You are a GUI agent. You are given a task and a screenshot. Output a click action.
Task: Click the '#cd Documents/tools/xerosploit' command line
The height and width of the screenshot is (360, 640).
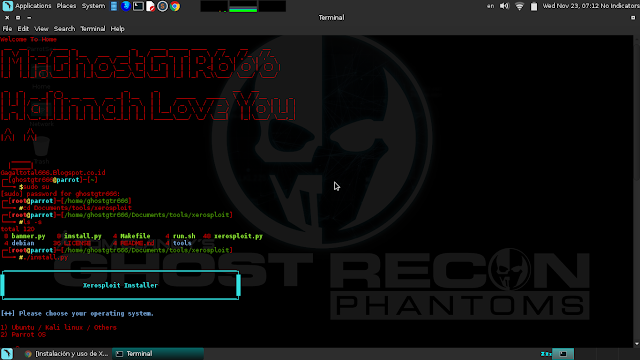click(76, 208)
